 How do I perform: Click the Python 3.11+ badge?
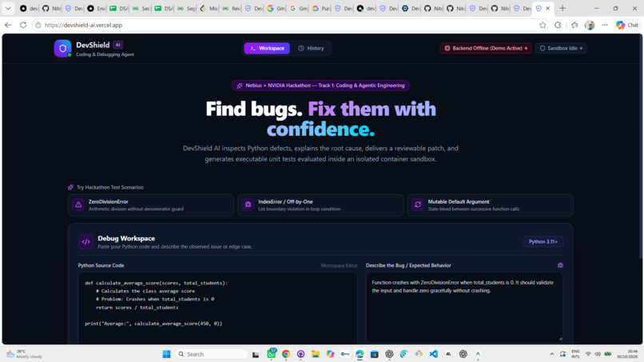point(543,241)
